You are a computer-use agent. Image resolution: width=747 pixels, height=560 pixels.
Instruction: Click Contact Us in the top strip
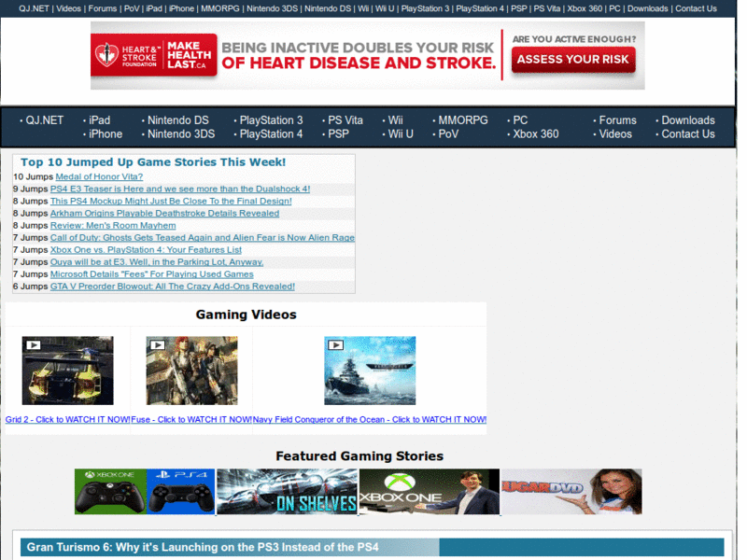click(696, 8)
